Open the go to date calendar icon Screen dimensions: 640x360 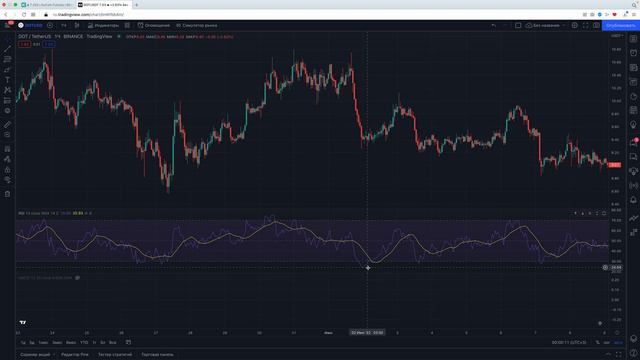128,342
